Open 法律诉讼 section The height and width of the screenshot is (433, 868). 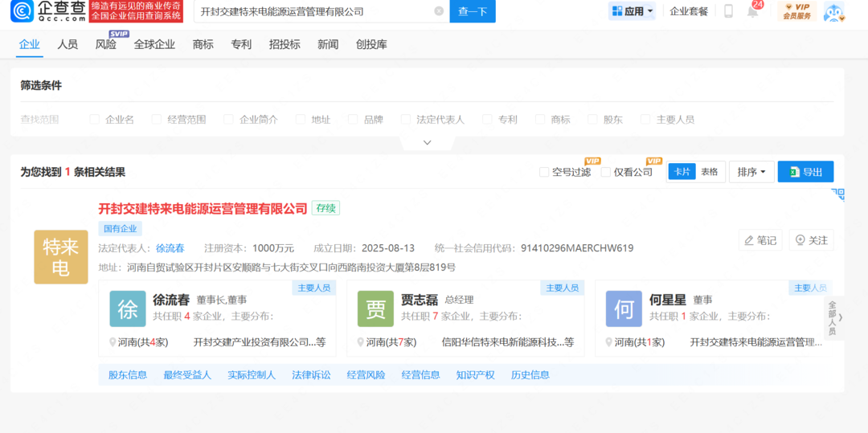pyautogui.click(x=311, y=375)
